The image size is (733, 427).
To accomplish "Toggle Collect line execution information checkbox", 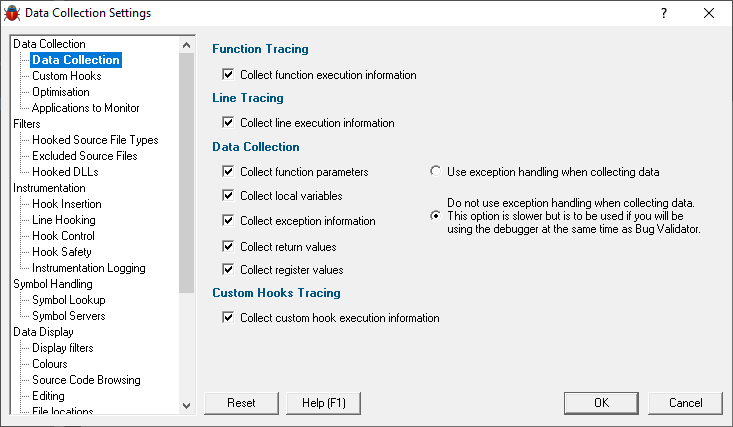I will tap(228, 123).
